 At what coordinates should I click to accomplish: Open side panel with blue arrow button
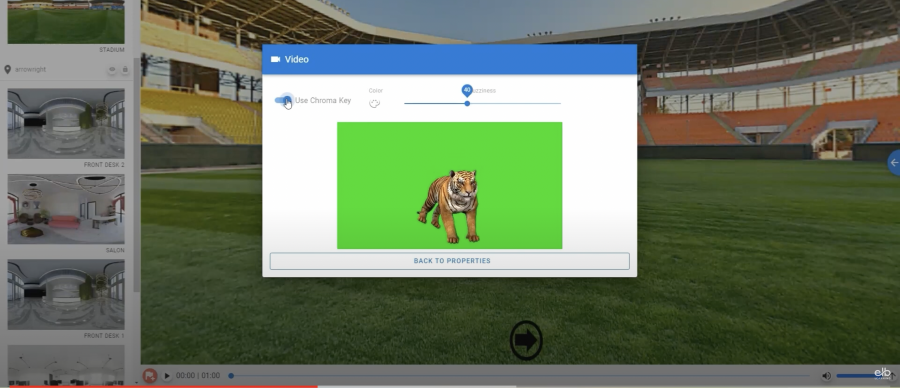pos(894,162)
